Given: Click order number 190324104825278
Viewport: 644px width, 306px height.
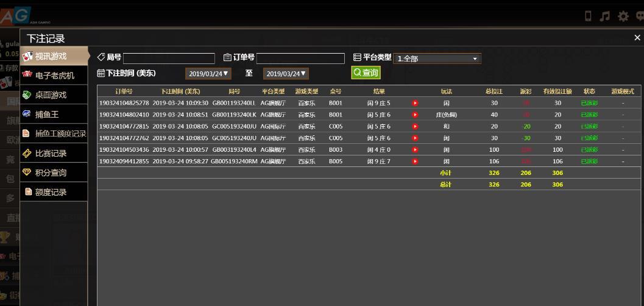Looking at the screenshot, I should tap(124, 103).
